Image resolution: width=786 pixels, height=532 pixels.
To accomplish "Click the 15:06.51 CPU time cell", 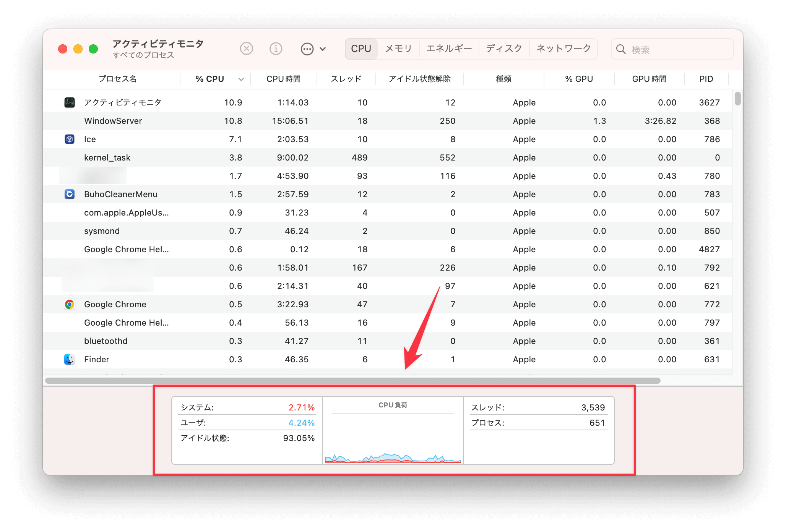I will pos(290,121).
